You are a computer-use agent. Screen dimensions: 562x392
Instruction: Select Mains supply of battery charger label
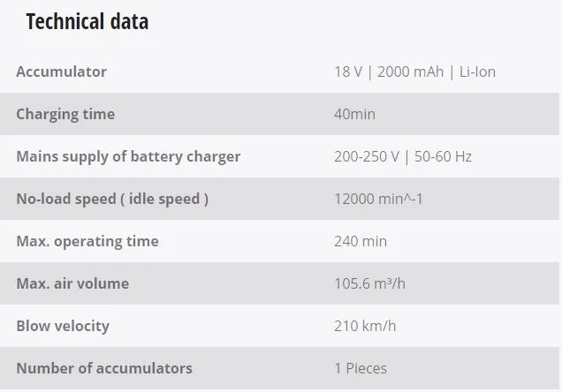(128, 156)
